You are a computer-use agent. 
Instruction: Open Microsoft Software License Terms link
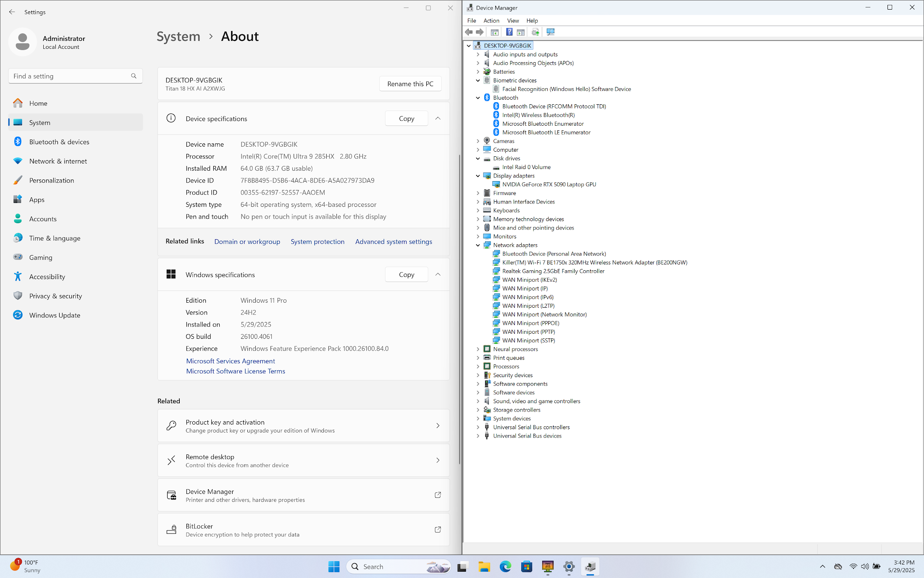(x=236, y=371)
